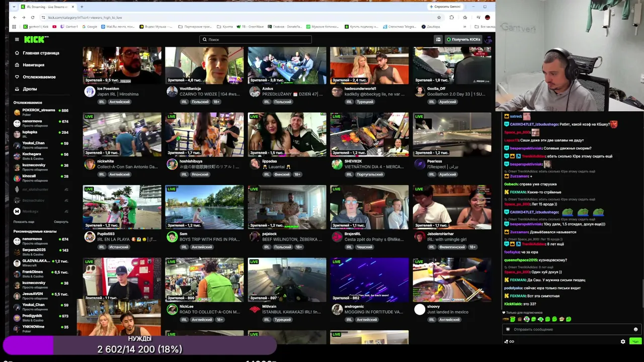Click the Турецкий tag under hadesunderworld1
The width and height of the screenshot is (644, 362).
[x=365, y=102]
